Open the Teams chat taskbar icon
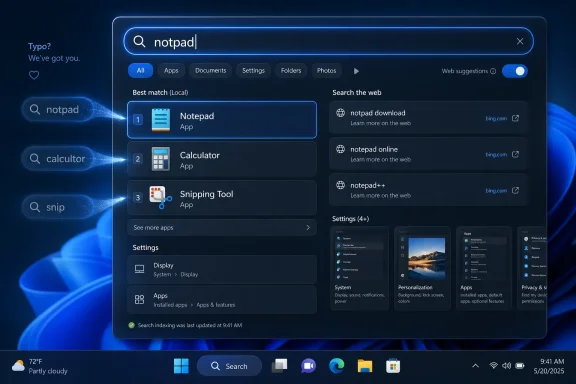Viewport: 576px width, 384px height. 308,366
